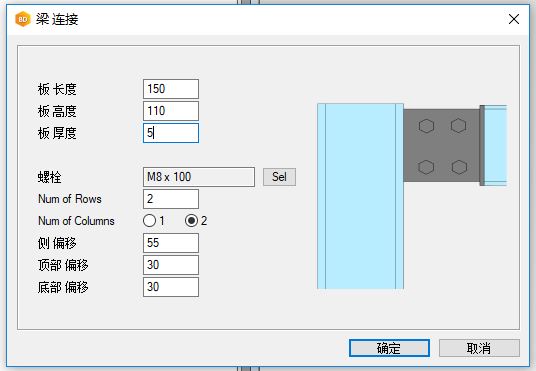Click the 梁 连接 title text
This screenshot has width=536, height=371.
pos(57,19)
